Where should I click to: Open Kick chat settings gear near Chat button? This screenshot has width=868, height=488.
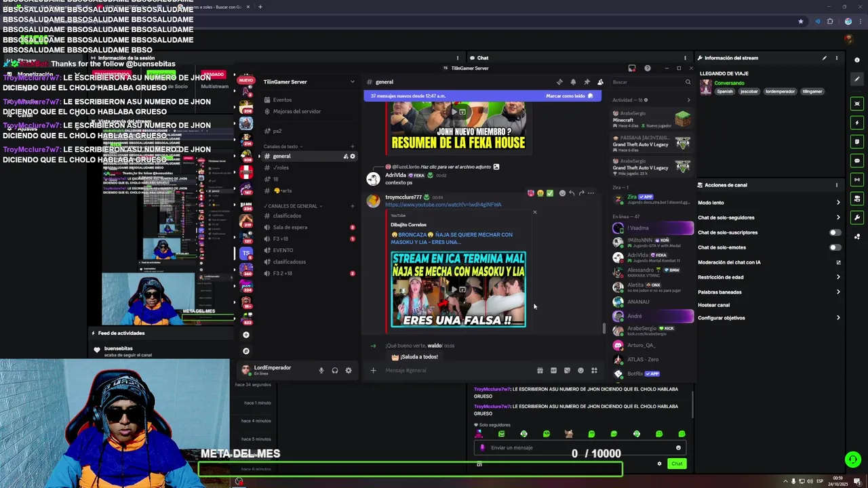coord(659,464)
